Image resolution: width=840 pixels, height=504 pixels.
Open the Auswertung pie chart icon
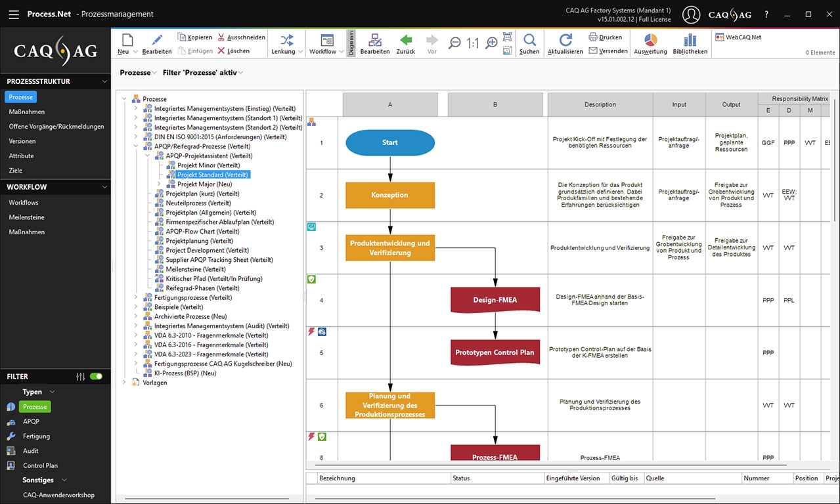click(650, 40)
